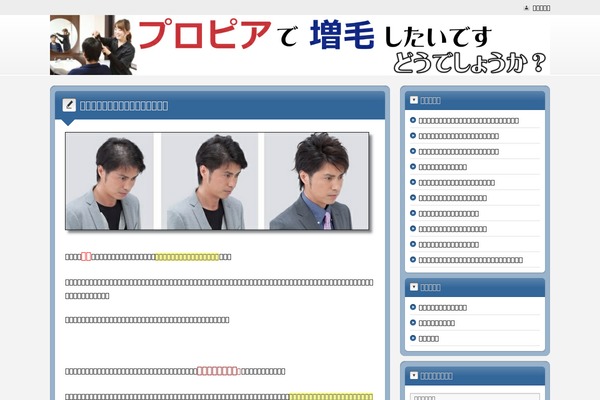This screenshot has width=600, height=400.
Task: Open second link in the middle sidebar panel
Action: coord(437,323)
